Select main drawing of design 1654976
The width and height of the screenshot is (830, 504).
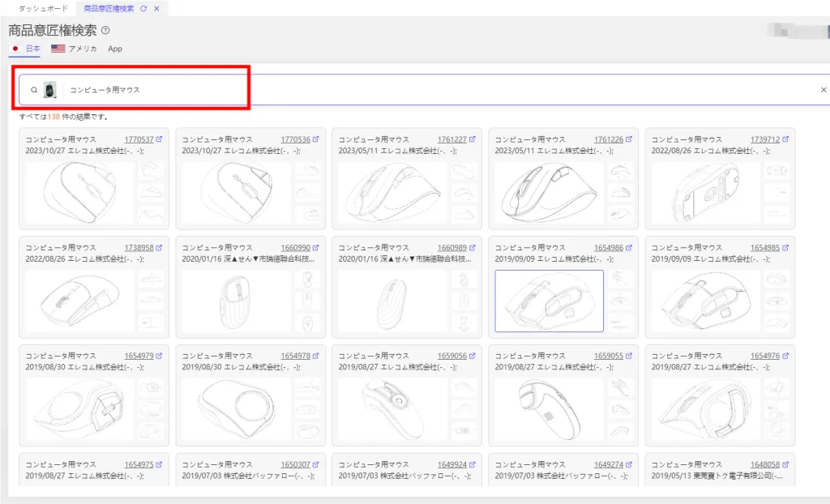pyautogui.click(x=706, y=410)
